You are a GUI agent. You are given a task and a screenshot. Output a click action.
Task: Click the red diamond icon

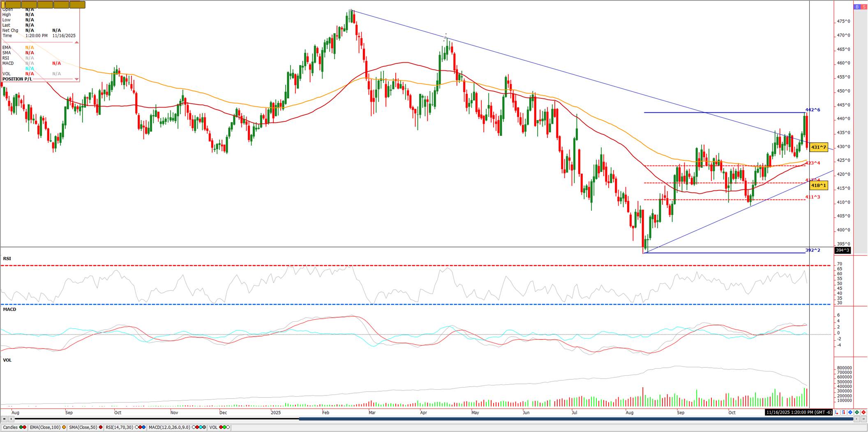[x=863, y=412]
